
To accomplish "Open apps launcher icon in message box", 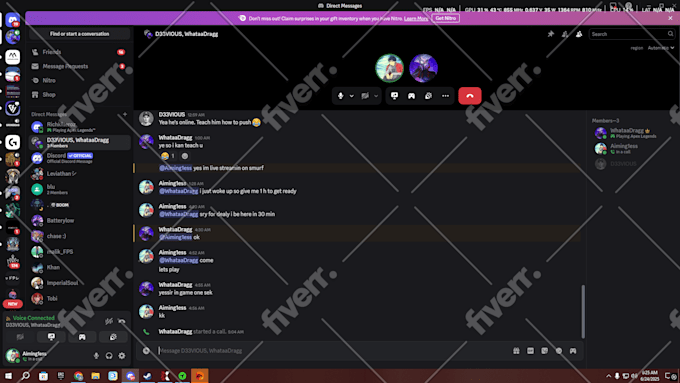I will point(573,350).
